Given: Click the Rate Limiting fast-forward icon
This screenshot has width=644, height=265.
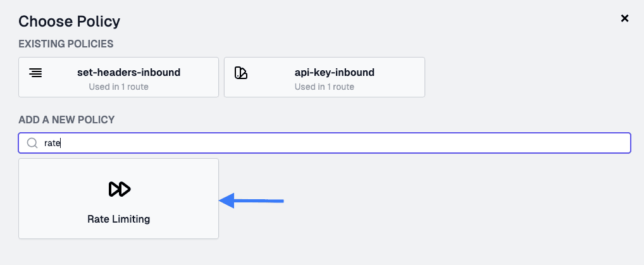Looking at the screenshot, I should pos(119,189).
